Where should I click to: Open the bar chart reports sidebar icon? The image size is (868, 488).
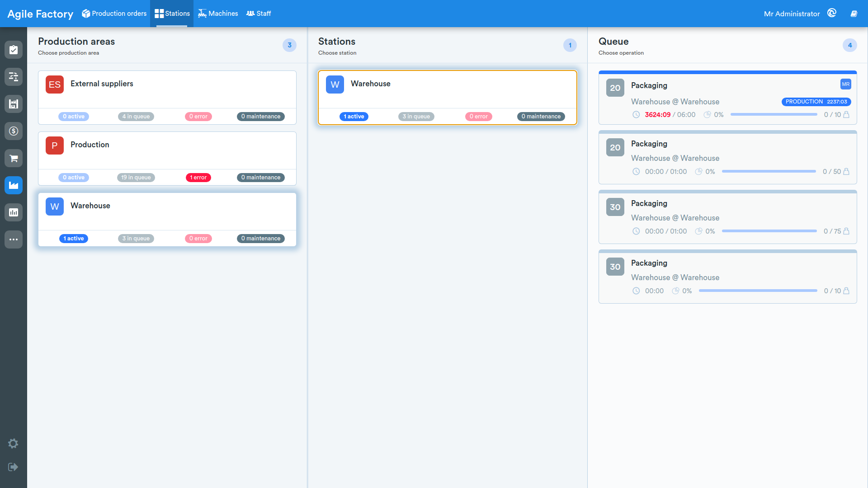[x=14, y=212]
